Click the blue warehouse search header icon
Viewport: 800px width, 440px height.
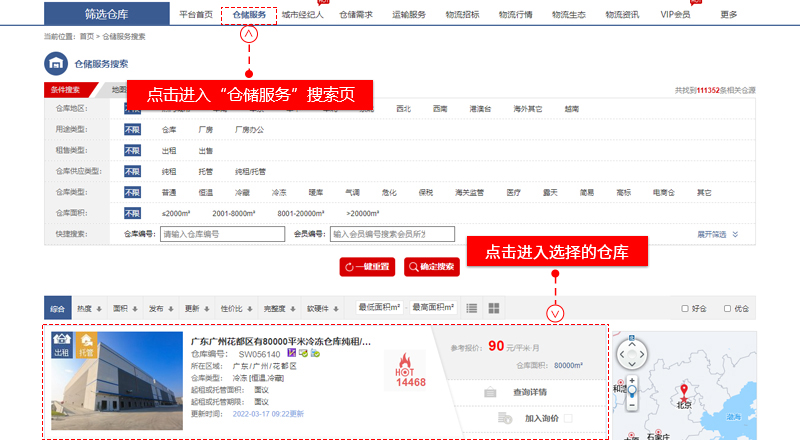pyautogui.click(x=55, y=64)
